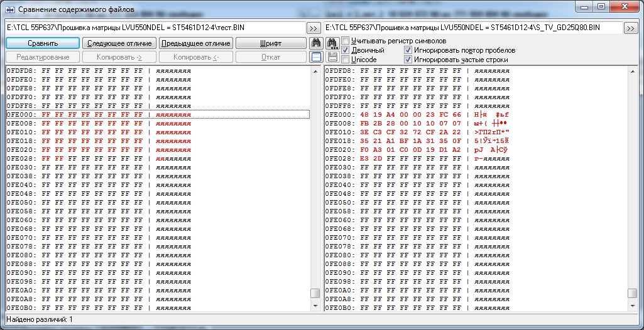The image size is (644, 330).
Task: Click the left file path field with тест.BIN
Action: [155, 28]
